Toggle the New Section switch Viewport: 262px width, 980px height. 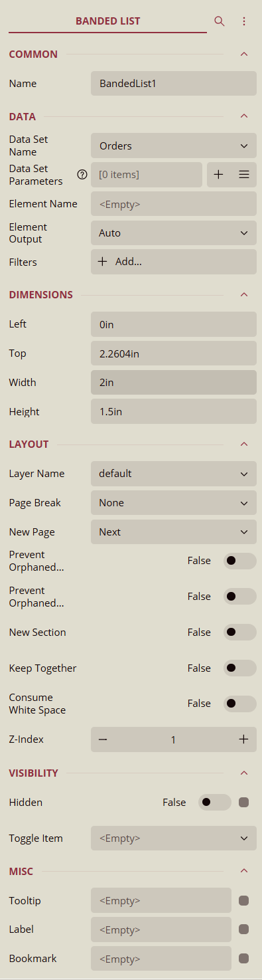point(240,633)
